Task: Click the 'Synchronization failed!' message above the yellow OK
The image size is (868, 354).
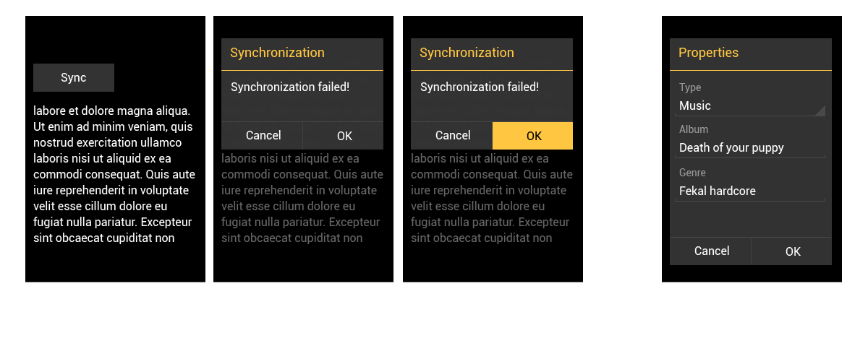Action: [480, 87]
